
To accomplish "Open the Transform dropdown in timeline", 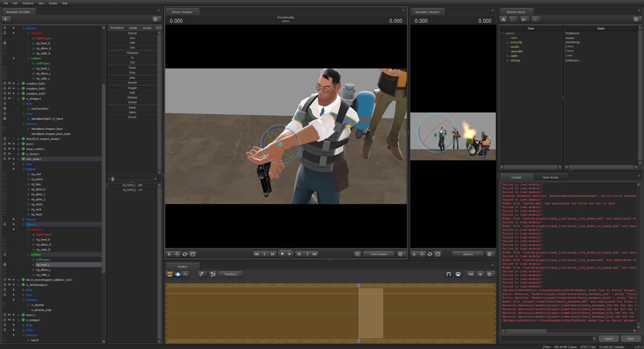I will [231, 274].
